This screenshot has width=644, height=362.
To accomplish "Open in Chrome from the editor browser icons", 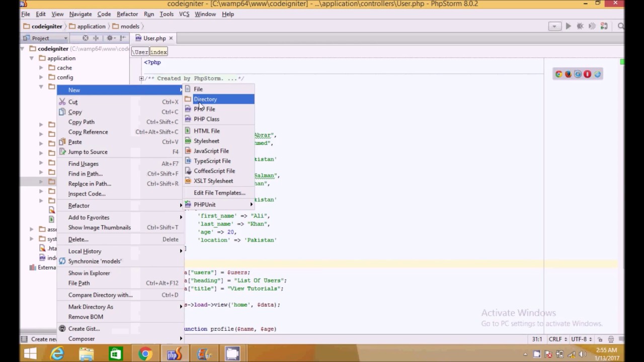I will click(x=558, y=74).
